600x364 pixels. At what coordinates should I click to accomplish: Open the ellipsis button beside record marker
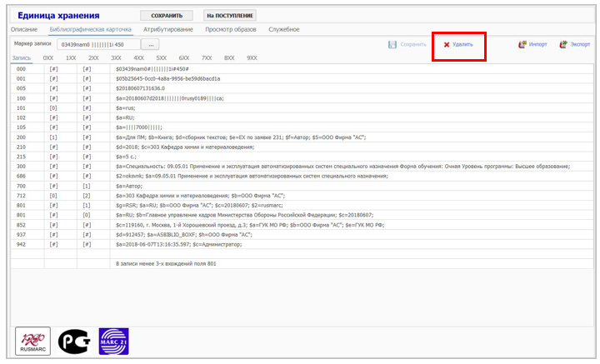[x=151, y=44]
